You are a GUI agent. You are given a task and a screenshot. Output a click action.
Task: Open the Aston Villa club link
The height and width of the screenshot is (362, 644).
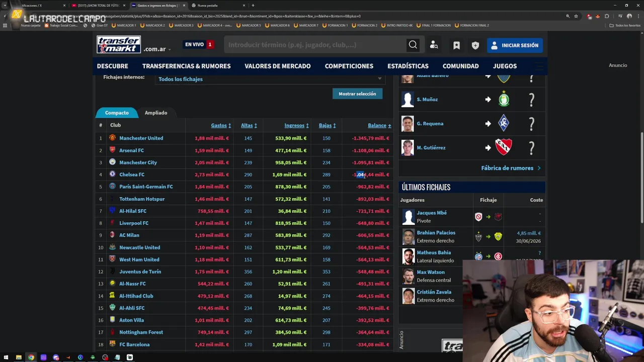pyautogui.click(x=131, y=320)
